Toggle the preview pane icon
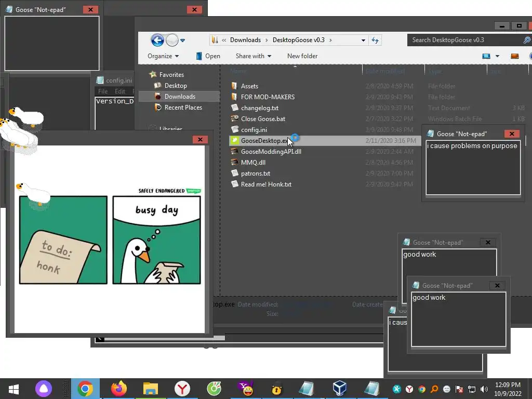Screen dimensions: 532x399 click(515, 56)
